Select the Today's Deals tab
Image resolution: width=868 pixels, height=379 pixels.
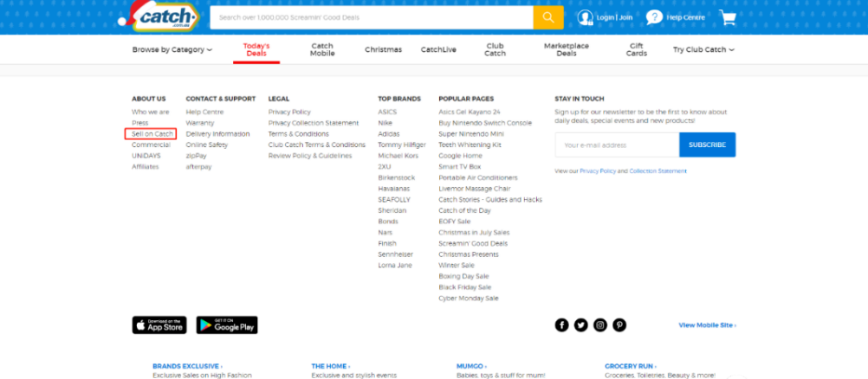click(256, 49)
